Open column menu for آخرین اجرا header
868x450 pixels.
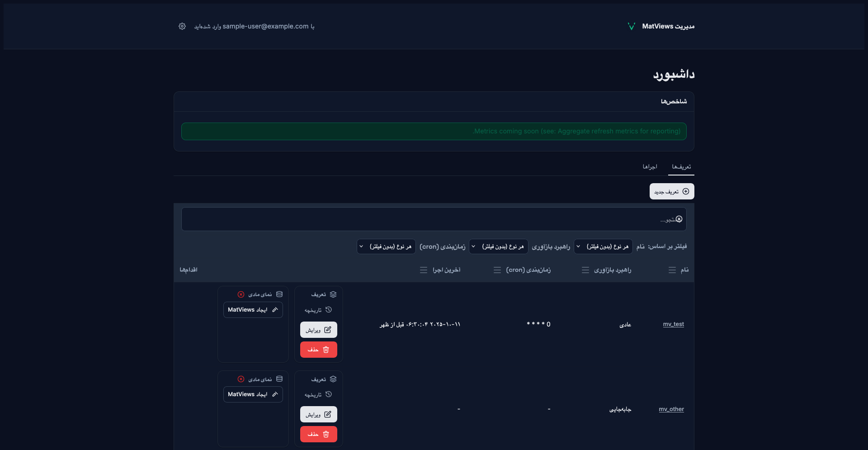[424, 270]
